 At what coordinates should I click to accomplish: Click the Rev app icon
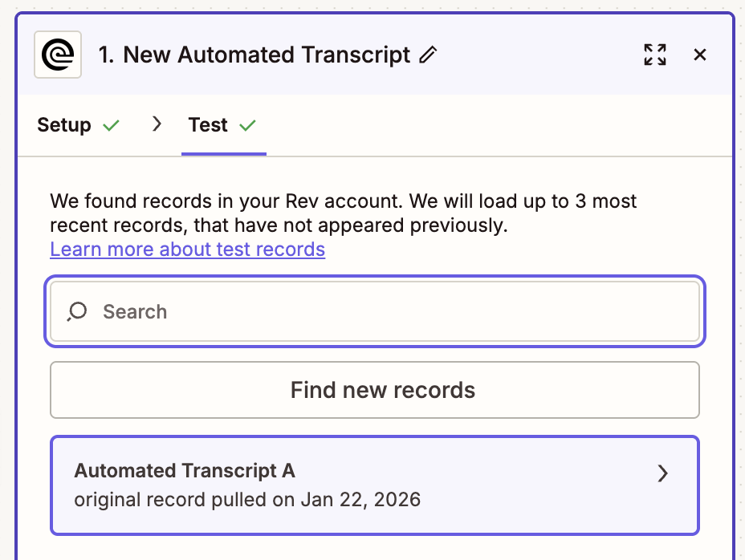(x=57, y=54)
